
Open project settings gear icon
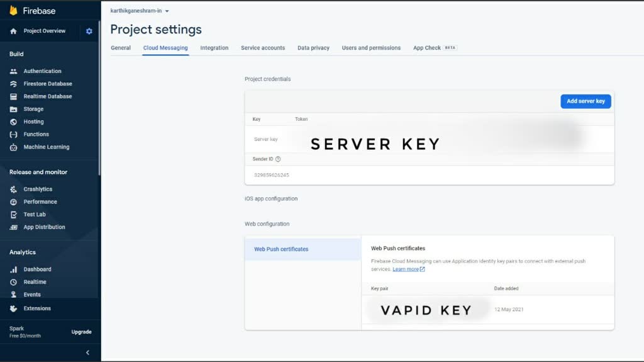(x=89, y=31)
